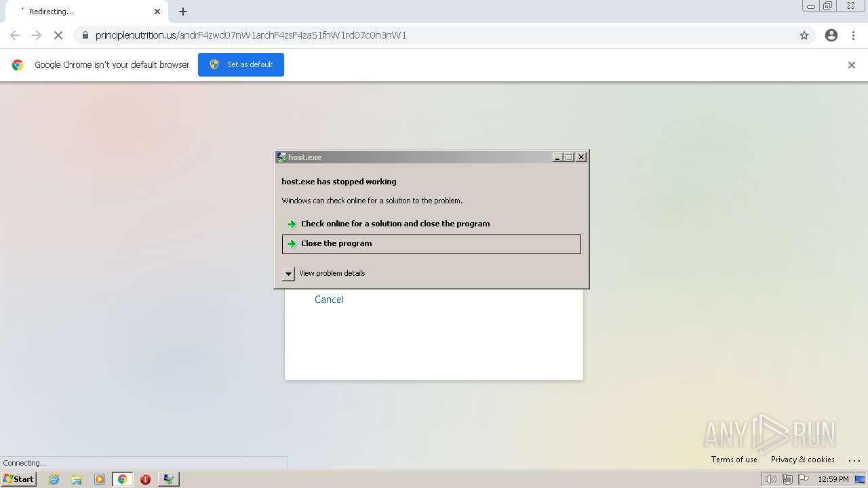The image size is (868, 488).
Task: Click the browser back arrow
Action: click(x=15, y=35)
